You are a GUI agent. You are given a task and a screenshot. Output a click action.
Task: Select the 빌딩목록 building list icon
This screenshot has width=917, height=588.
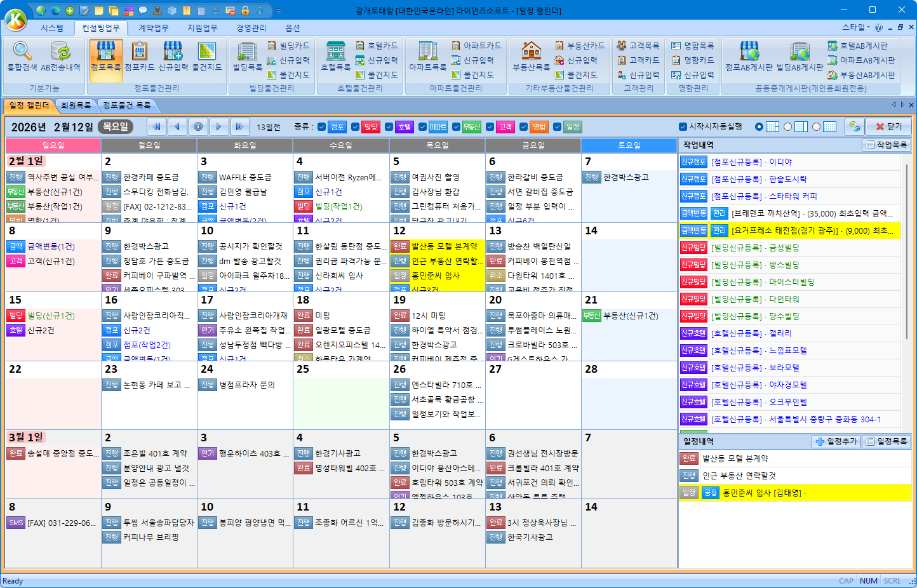point(247,57)
